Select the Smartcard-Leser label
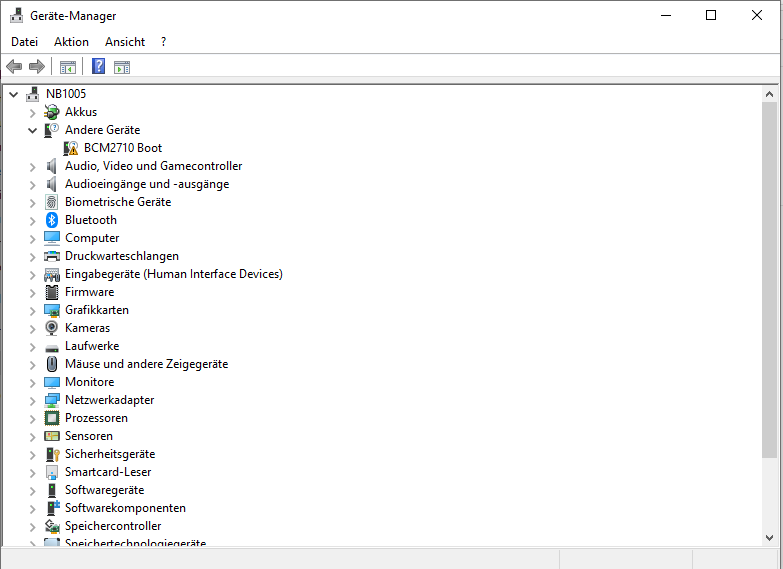 coord(108,472)
